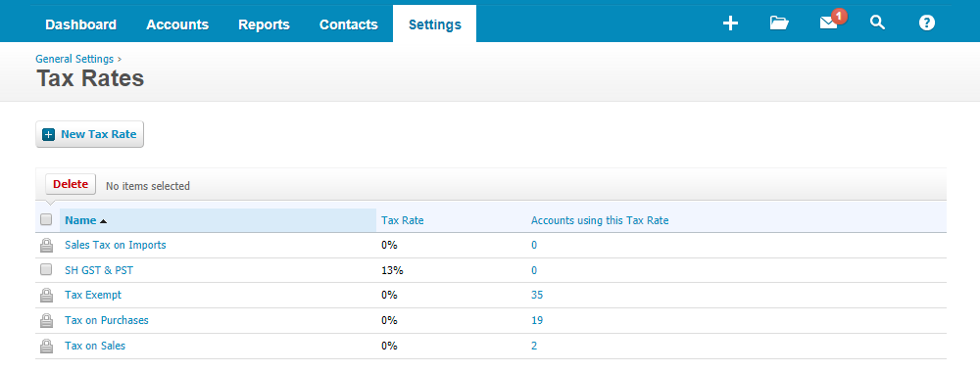Open the Tax on Purchases rate
Image resolution: width=980 pixels, height=372 pixels.
(107, 320)
